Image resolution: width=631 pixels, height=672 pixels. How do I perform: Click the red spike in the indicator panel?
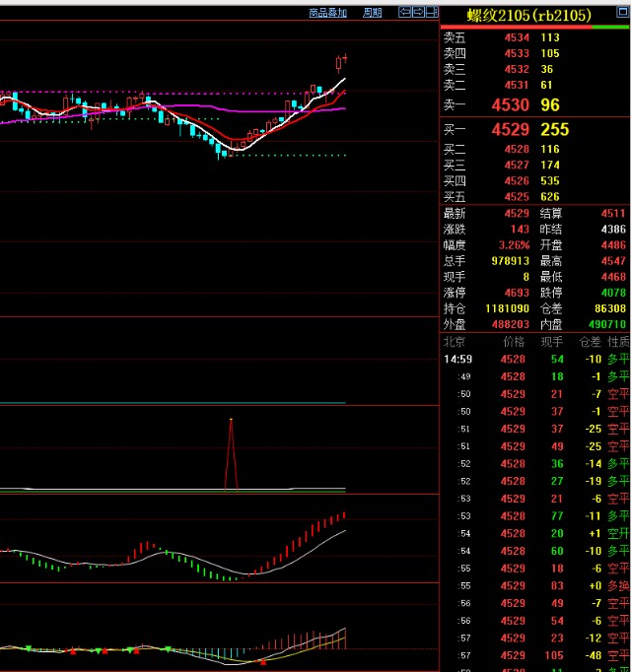click(231, 451)
